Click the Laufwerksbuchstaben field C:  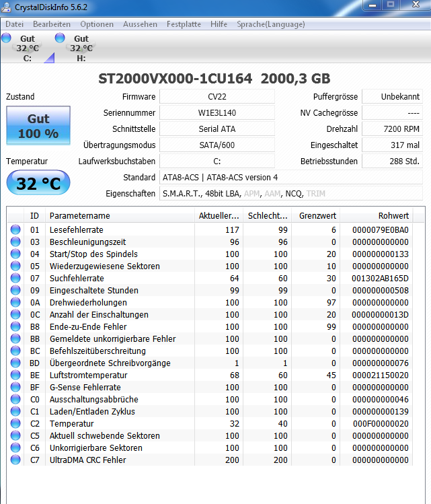tap(217, 161)
